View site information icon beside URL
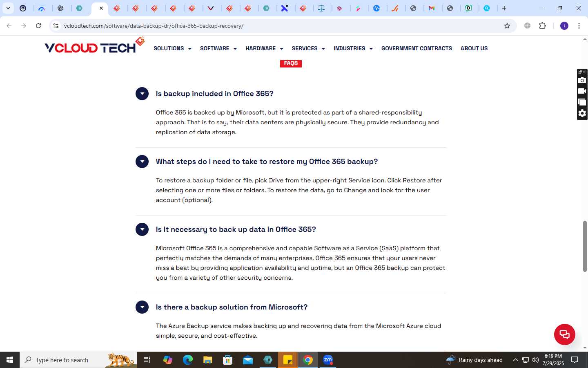Image resolution: width=588 pixels, height=368 pixels. (56, 26)
